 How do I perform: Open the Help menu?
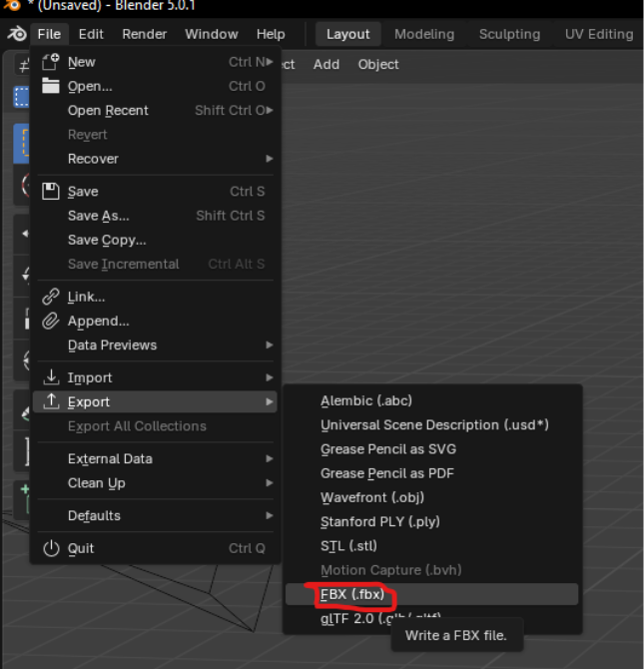[x=271, y=34]
